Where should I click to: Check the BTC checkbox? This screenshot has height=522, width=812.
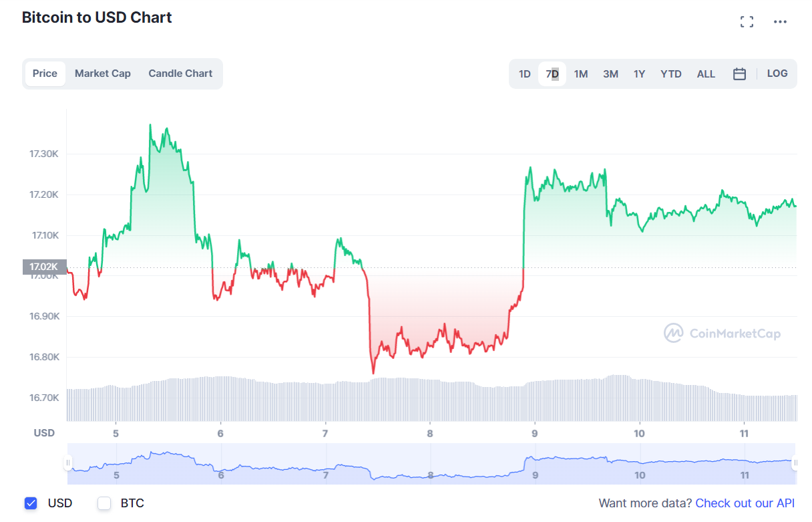(x=104, y=503)
